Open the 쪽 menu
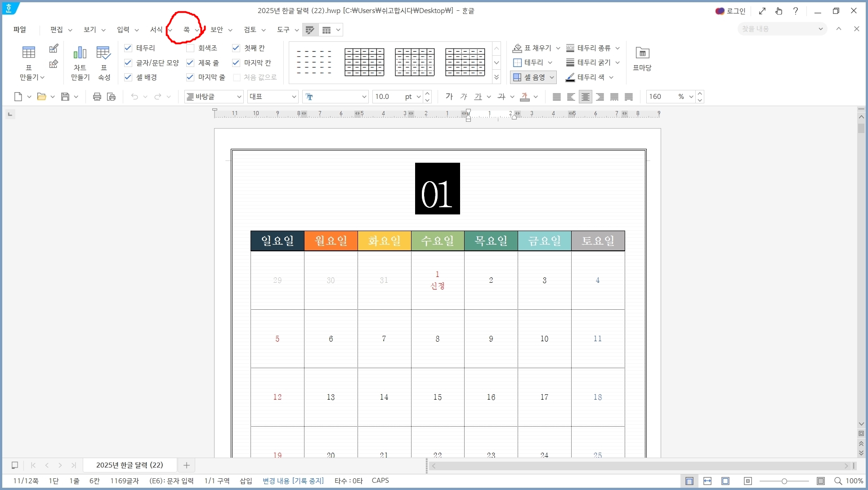 (187, 30)
